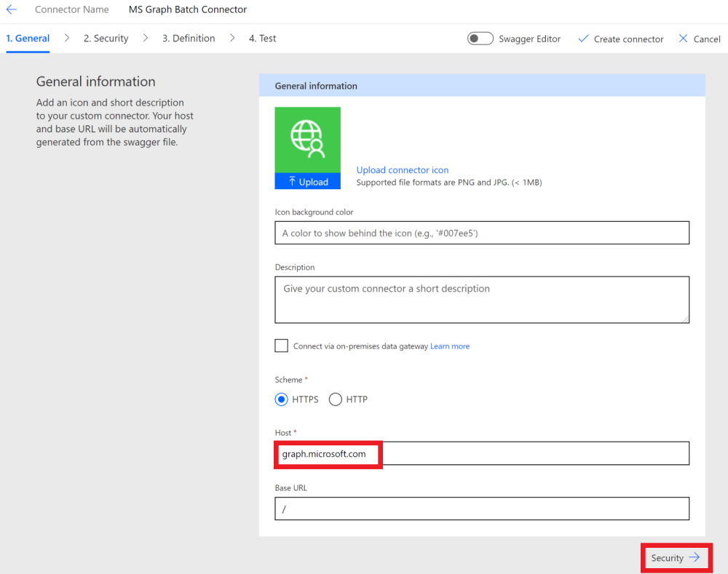Click the MS Graph Batch Connector name field
728x574 pixels.
click(x=188, y=9)
